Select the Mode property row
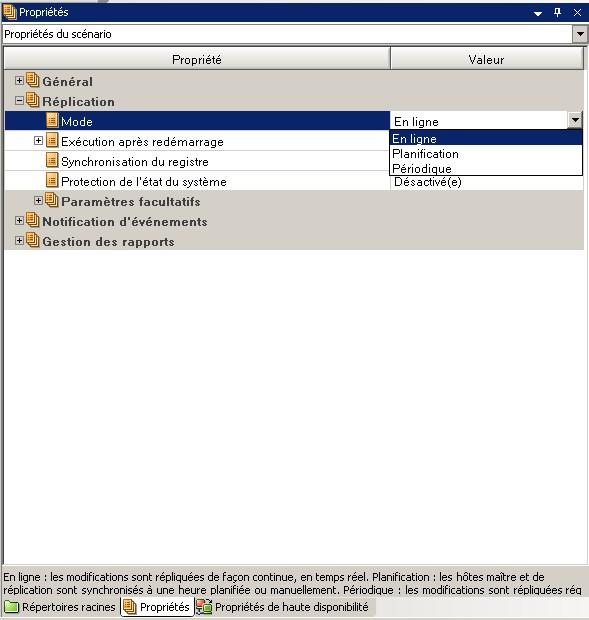This screenshot has height=620, width=589. 197,121
